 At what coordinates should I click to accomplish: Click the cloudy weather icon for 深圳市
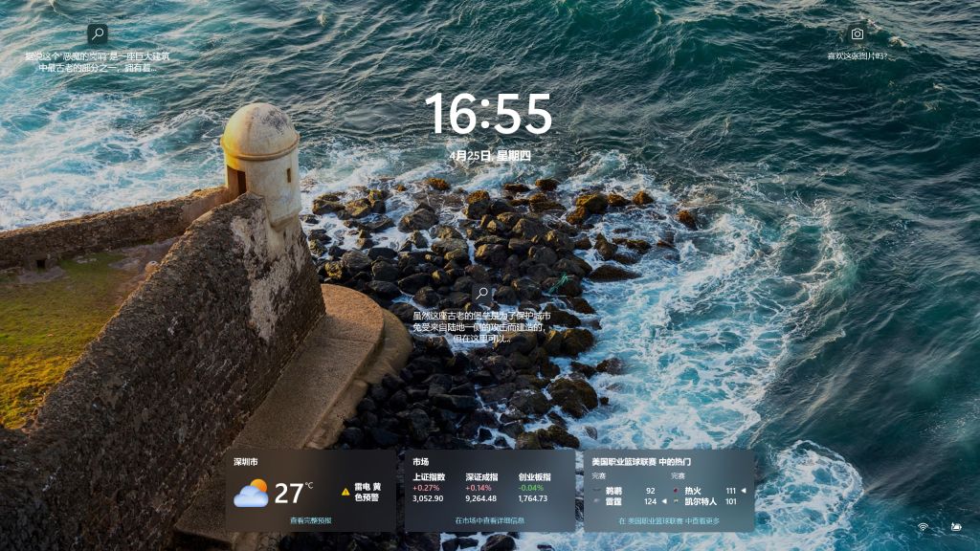(253, 493)
